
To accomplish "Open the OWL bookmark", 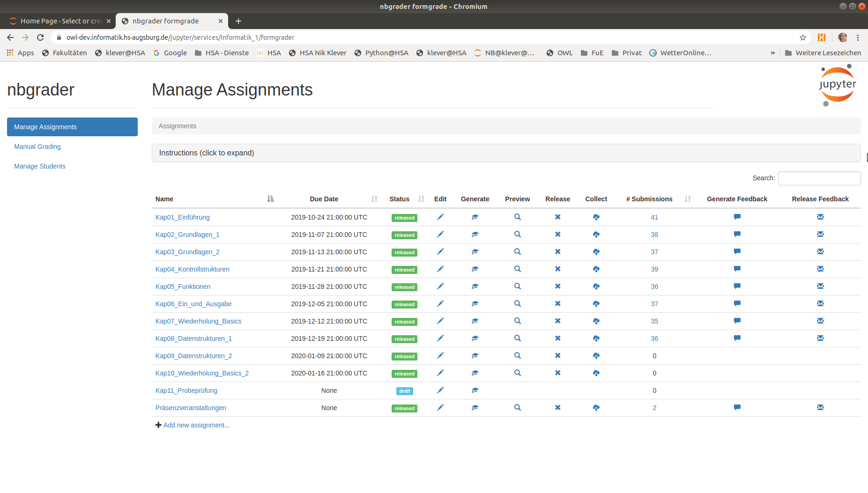I will [559, 53].
